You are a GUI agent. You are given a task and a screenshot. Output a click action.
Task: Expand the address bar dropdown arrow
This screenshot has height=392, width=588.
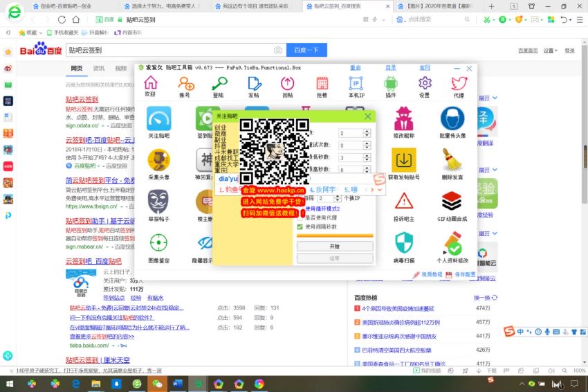point(383,19)
